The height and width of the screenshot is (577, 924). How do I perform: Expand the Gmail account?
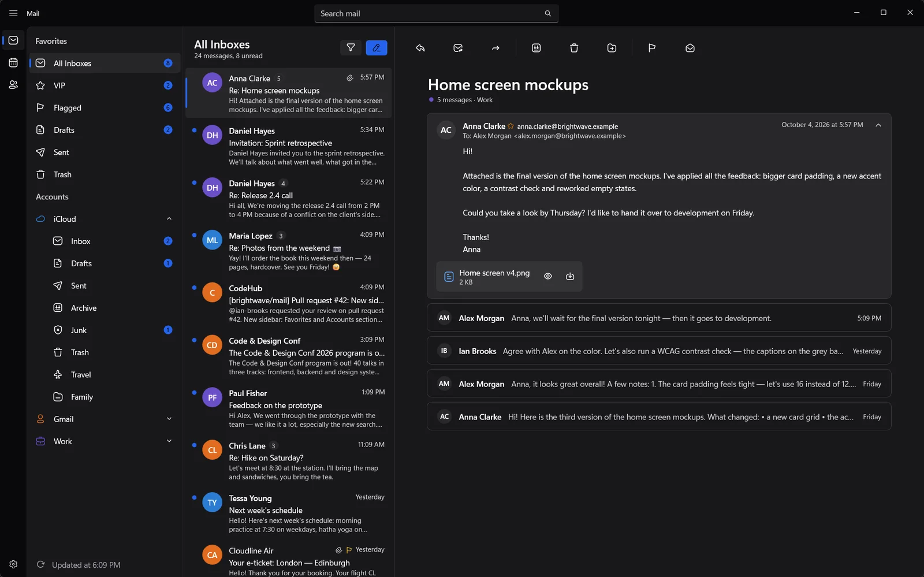(x=169, y=419)
